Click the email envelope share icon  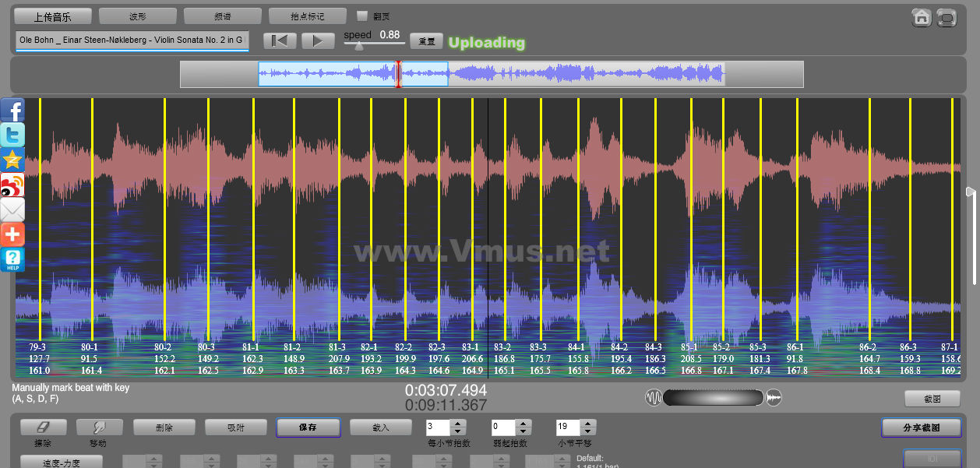12,209
